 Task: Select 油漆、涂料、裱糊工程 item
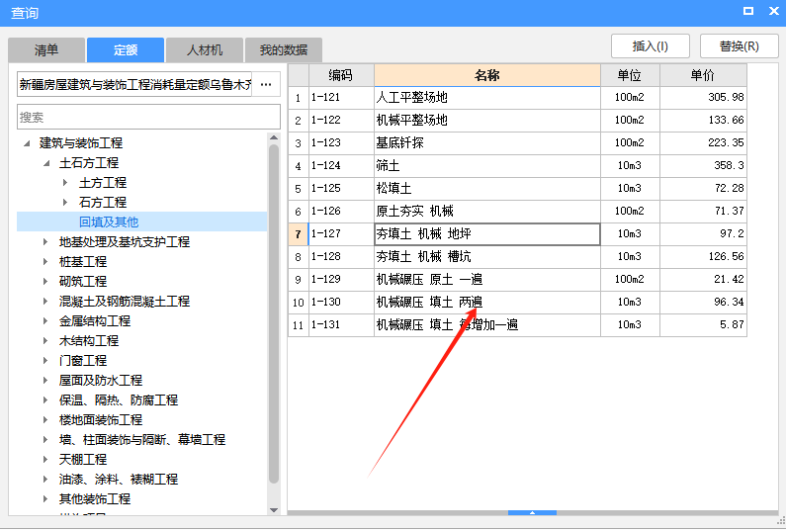pyautogui.click(x=119, y=479)
